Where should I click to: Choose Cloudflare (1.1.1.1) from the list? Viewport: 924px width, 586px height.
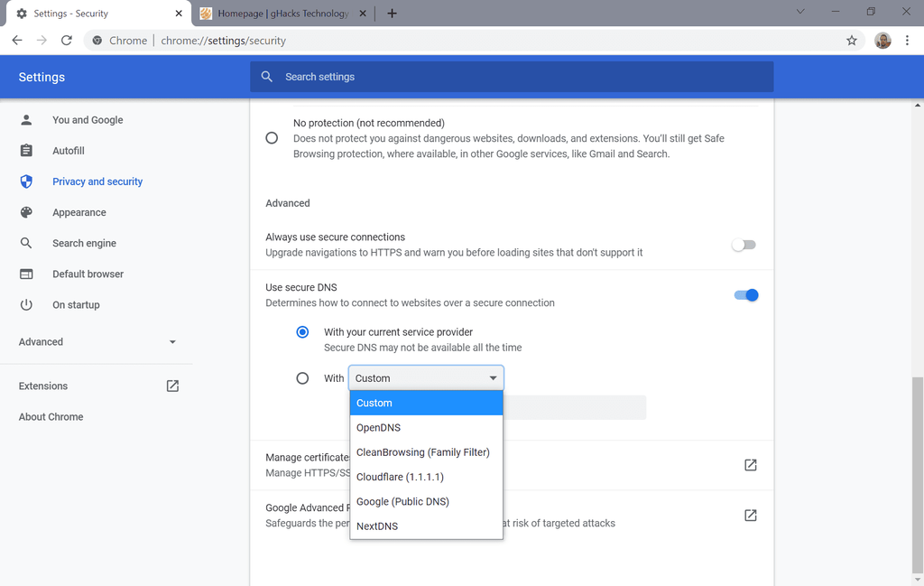(400, 477)
